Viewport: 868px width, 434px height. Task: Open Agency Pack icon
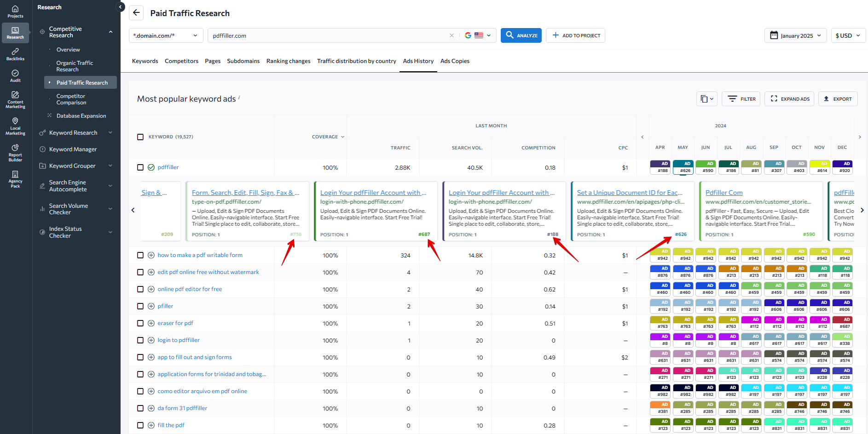coord(15,179)
